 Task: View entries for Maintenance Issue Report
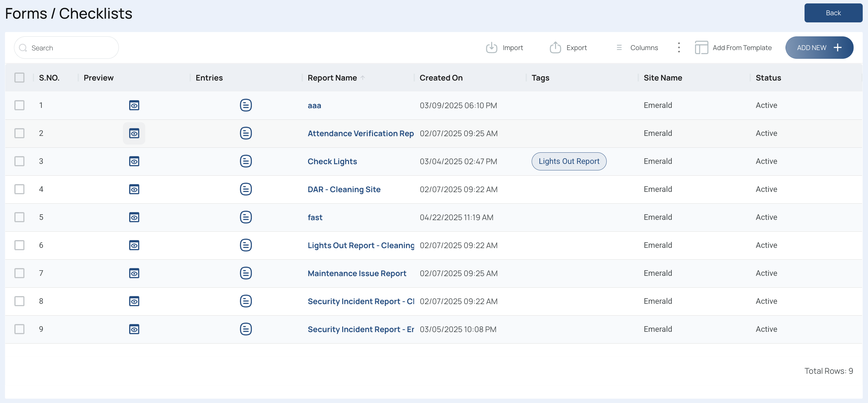coord(246,273)
